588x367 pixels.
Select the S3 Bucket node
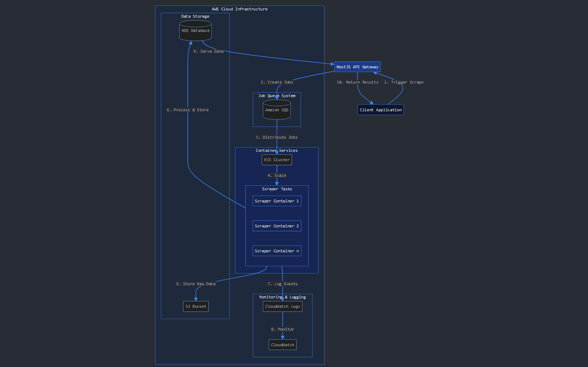[x=196, y=306]
